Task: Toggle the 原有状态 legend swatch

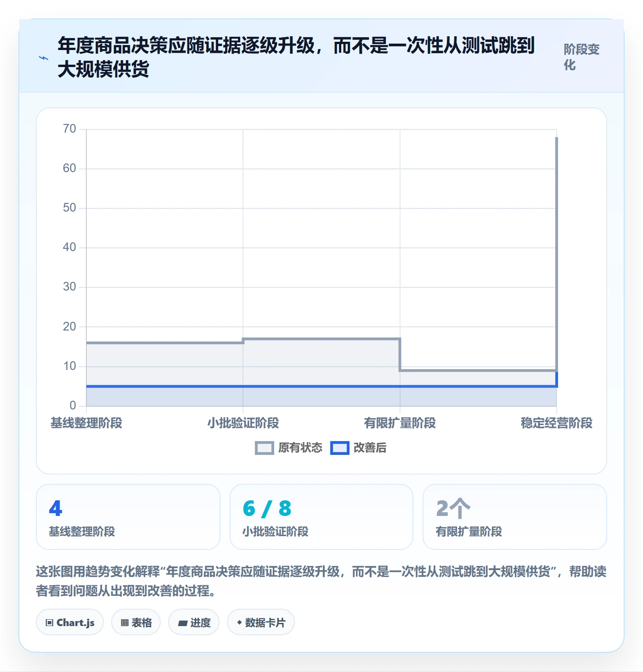Action: coord(265,448)
